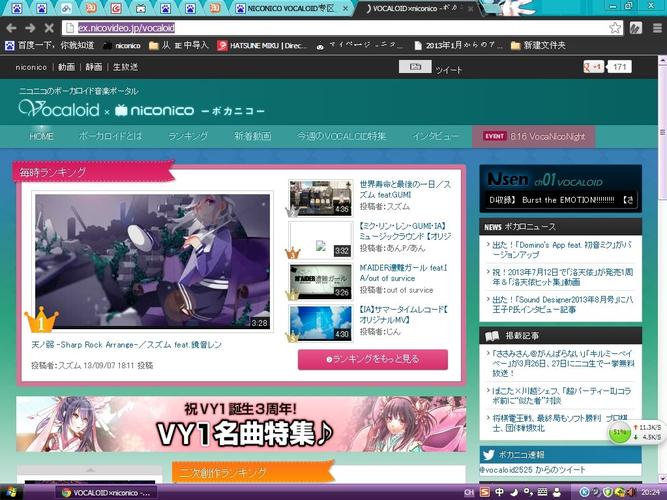Screen dimensions: 667x500
Task: Click the page scrollbar up arrow
Action: pyautogui.click(x=662, y=61)
